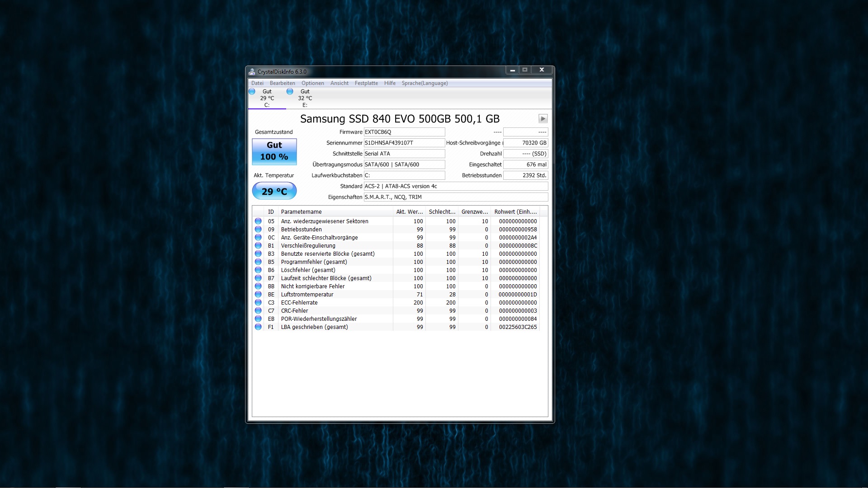Click status orb for CRC-Fehler row

[258, 310]
